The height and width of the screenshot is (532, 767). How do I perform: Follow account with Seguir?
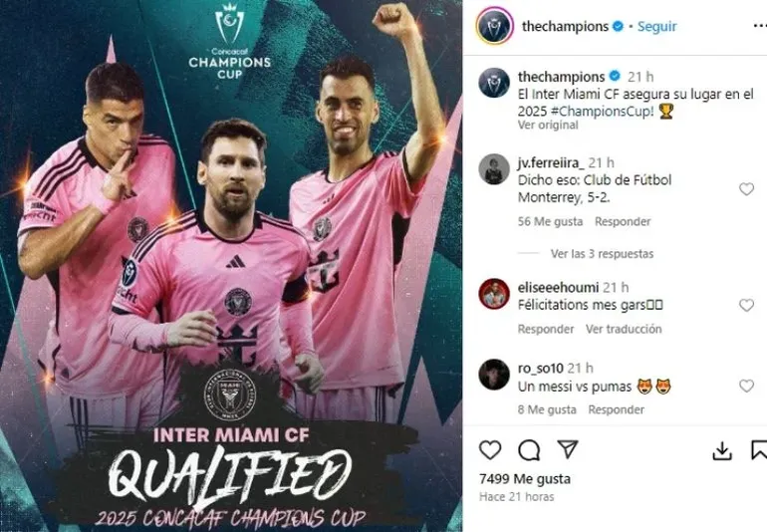[657, 26]
